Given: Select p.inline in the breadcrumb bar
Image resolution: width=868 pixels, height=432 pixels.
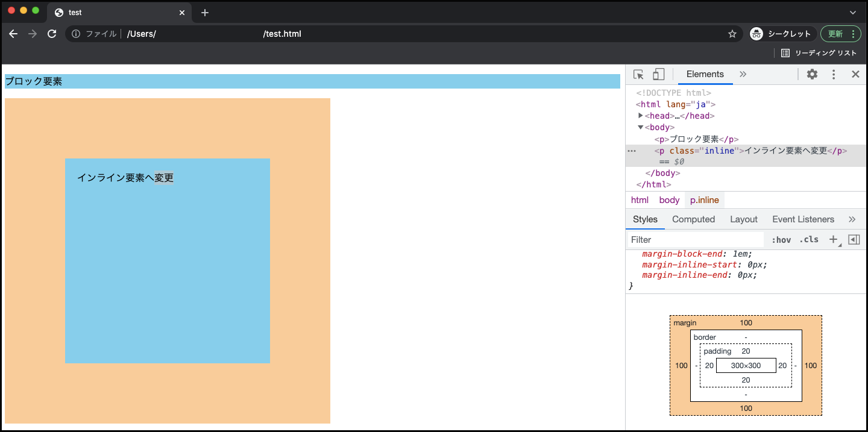Looking at the screenshot, I should point(704,200).
